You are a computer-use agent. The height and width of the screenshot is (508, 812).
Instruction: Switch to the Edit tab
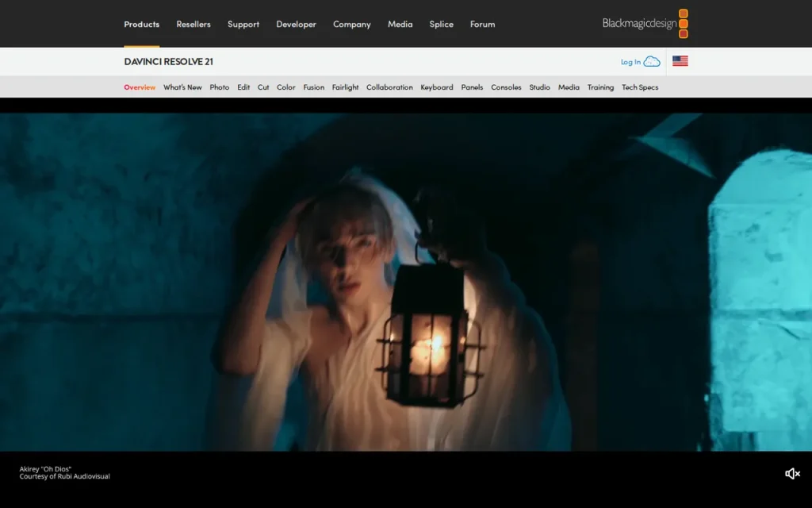(x=243, y=87)
